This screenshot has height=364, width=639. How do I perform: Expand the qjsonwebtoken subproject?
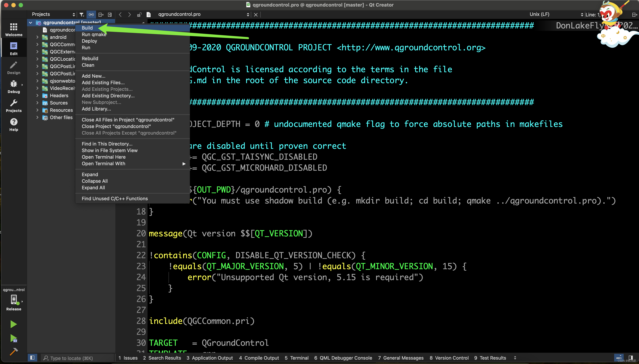coord(37,81)
